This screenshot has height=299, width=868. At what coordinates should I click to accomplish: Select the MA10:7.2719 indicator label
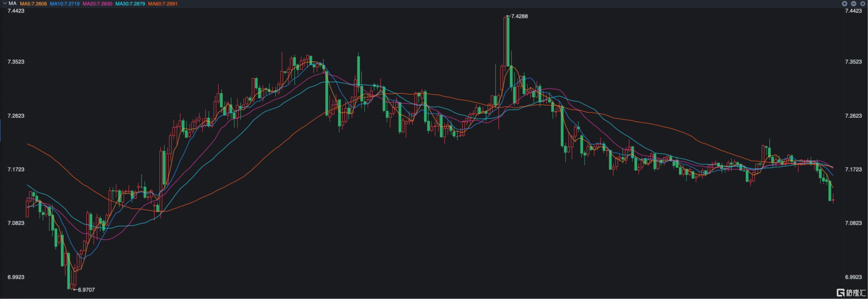[x=65, y=4]
